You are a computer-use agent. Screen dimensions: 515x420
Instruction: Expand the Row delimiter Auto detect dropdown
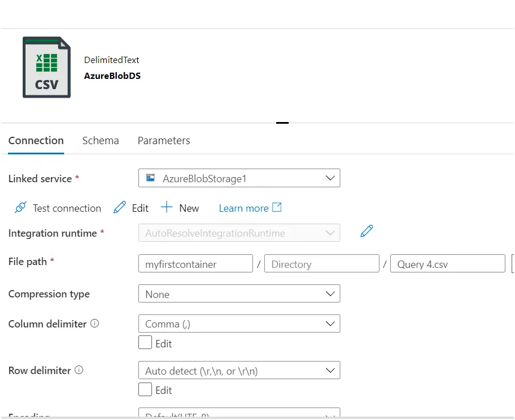point(239,371)
